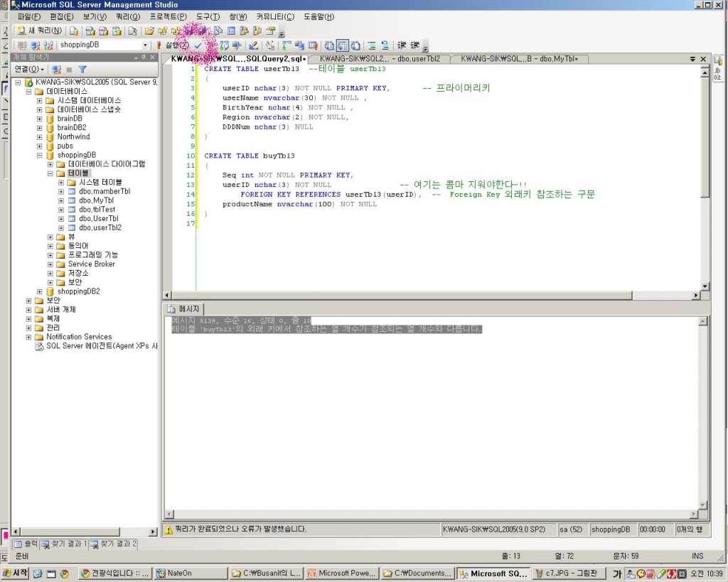
Task: Open the 도구(T) menu
Action: tap(208, 17)
